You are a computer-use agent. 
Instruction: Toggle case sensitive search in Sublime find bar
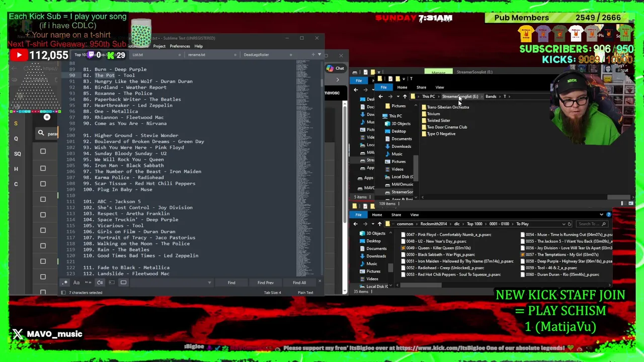coord(76,283)
